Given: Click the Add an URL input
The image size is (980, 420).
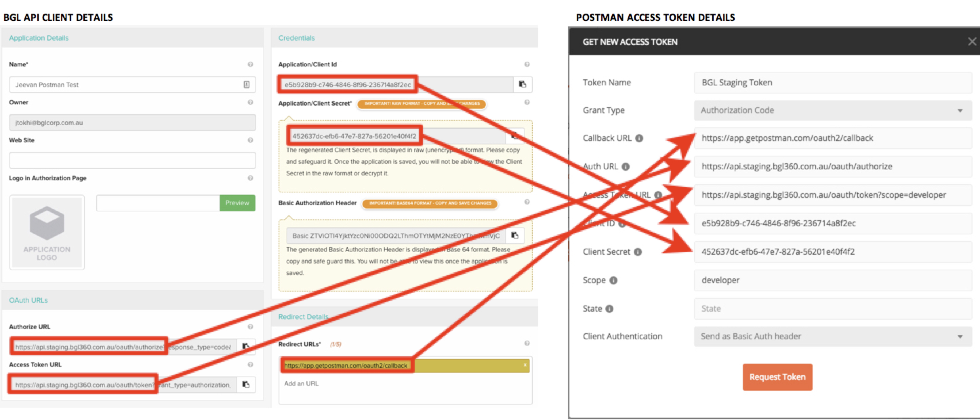Looking at the screenshot, I should tap(405, 383).
